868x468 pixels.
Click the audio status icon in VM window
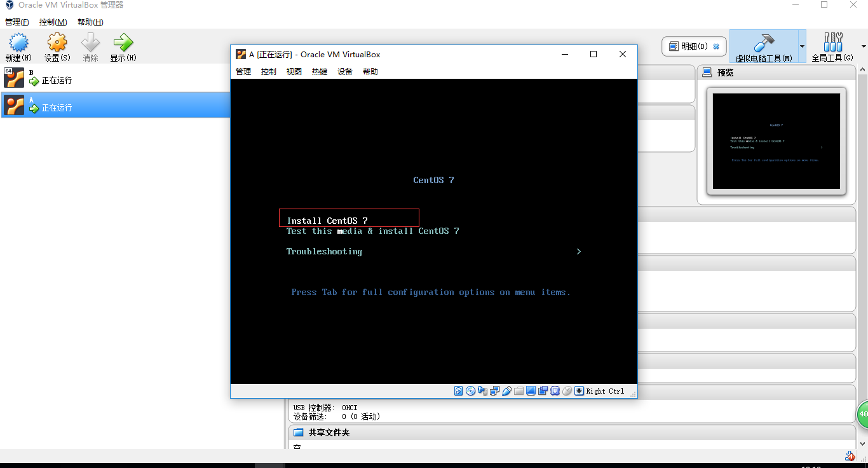coord(482,391)
